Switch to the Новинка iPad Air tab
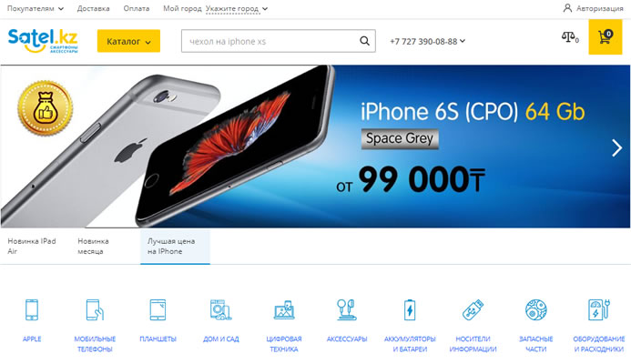The image size is (631, 364). 32,246
